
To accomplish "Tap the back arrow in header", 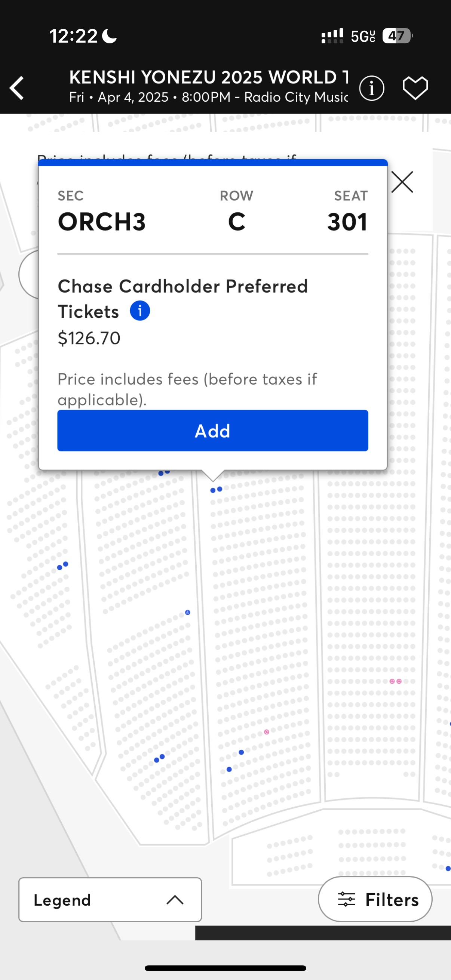I will click(17, 88).
